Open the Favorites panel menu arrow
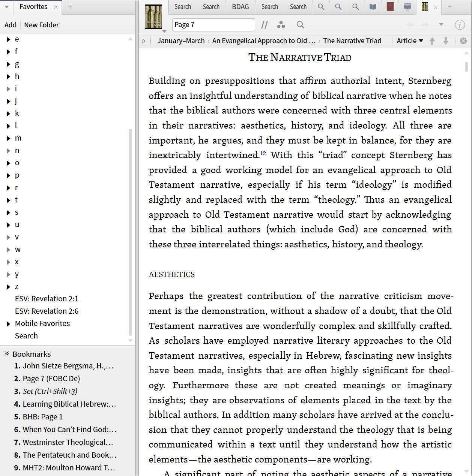This screenshot has height=476, width=472. click(x=7, y=7)
